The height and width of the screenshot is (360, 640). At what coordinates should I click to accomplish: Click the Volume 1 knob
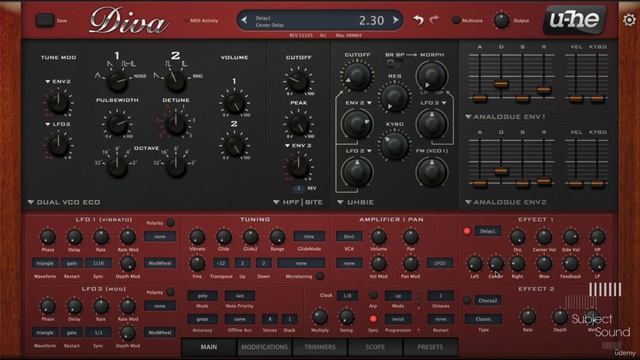tap(235, 103)
